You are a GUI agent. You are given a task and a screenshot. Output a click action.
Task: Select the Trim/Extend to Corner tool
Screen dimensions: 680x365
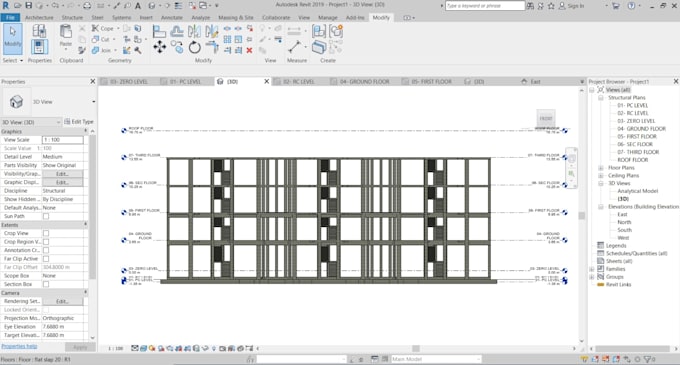(x=212, y=47)
